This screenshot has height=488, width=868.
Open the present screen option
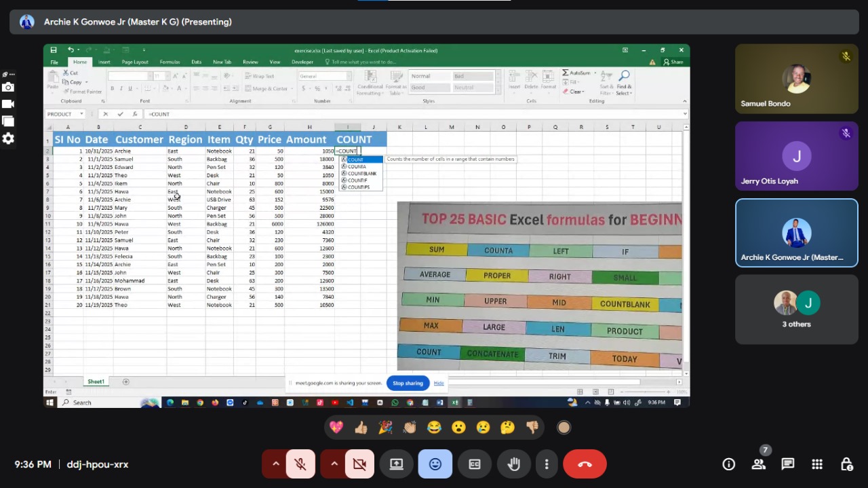tap(396, 464)
